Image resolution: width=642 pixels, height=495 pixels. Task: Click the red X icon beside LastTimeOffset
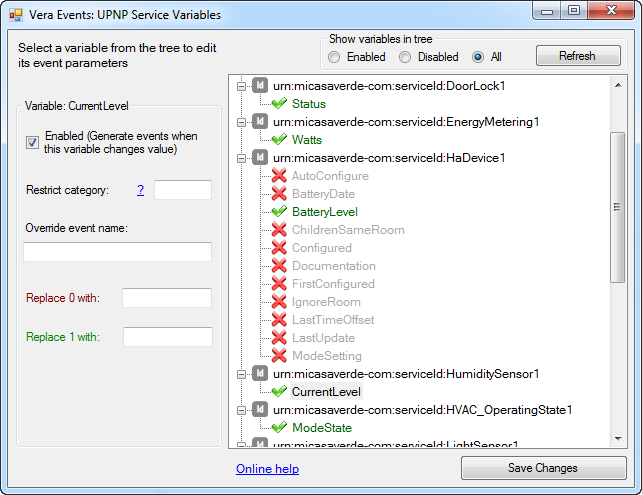click(279, 320)
